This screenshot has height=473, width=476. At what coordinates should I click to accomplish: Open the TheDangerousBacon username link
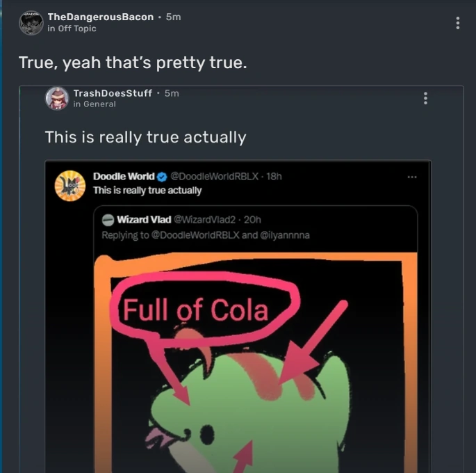tap(101, 17)
